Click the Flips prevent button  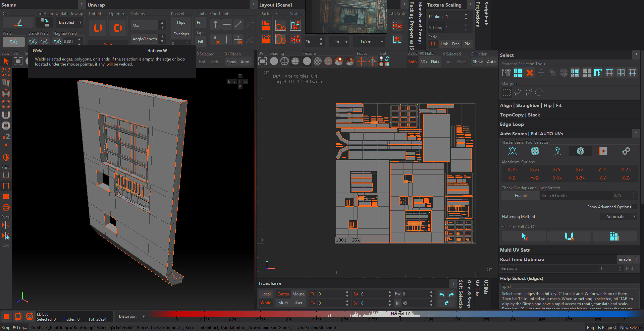pyautogui.click(x=181, y=22)
